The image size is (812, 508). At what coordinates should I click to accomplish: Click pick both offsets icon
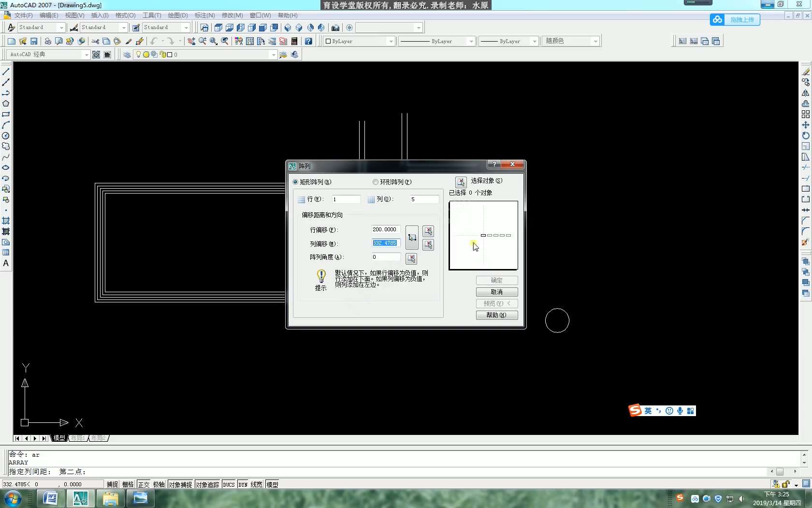point(412,238)
